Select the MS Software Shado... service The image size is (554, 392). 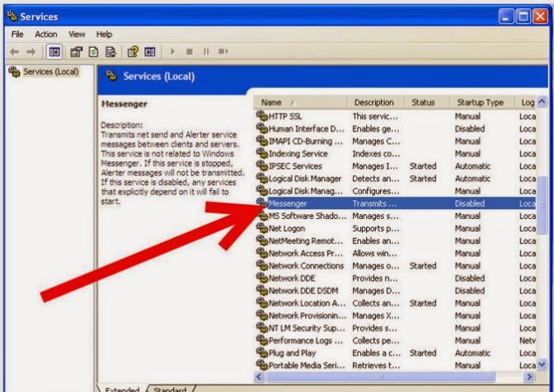(x=308, y=216)
